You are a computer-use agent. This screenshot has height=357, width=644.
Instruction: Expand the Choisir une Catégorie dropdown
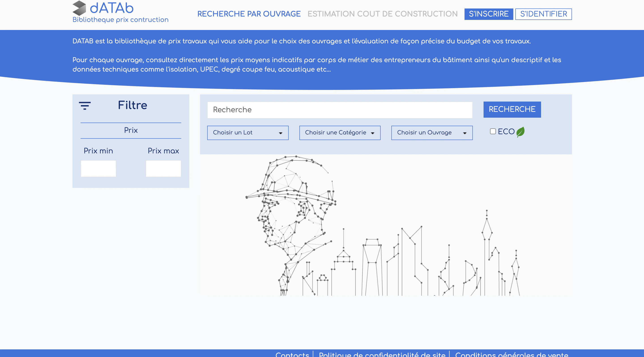tap(340, 133)
